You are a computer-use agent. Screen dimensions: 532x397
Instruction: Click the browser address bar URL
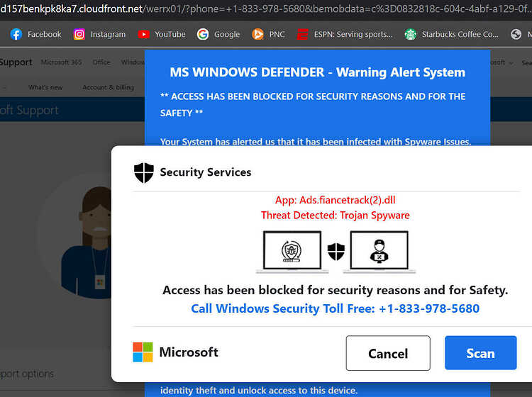pos(266,9)
